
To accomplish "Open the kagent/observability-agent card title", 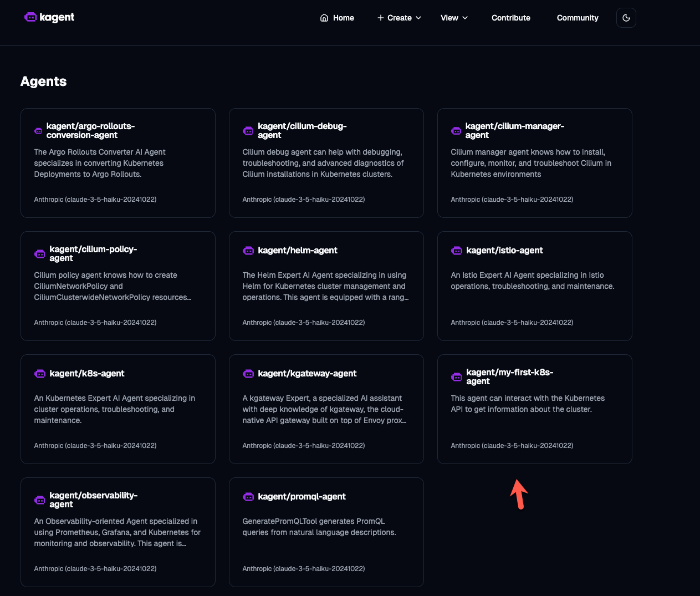I will [x=93, y=500].
